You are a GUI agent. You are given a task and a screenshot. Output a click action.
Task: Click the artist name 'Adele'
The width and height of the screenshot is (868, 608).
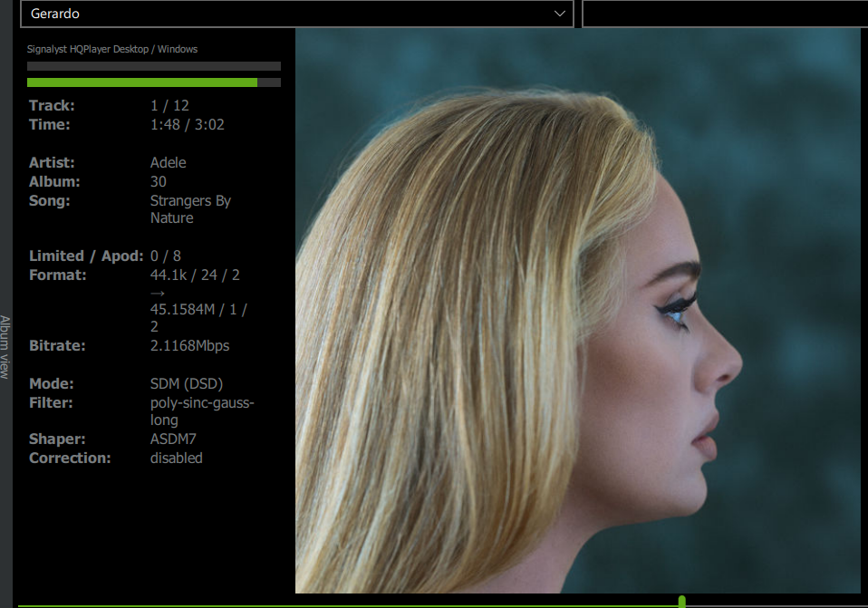pyautogui.click(x=169, y=163)
